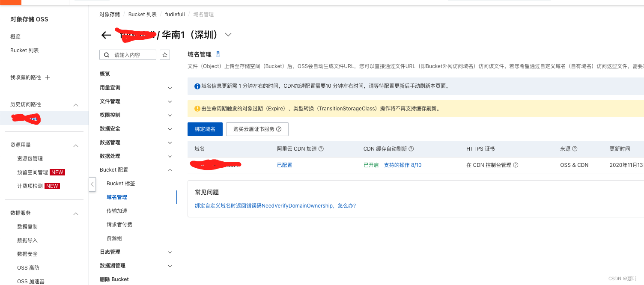Click Bucket 列表 breadcrumb
The height and width of the screenshot is (285, 644).
click(143, 15)
